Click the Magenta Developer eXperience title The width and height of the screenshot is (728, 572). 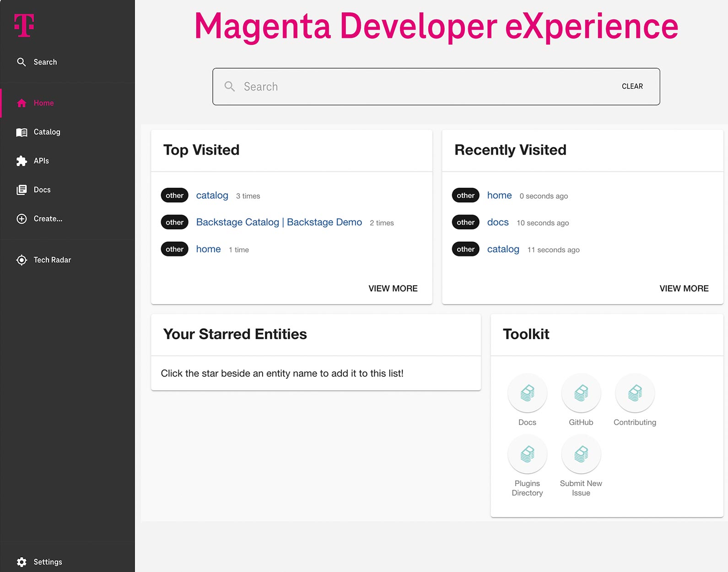(436, 26)
